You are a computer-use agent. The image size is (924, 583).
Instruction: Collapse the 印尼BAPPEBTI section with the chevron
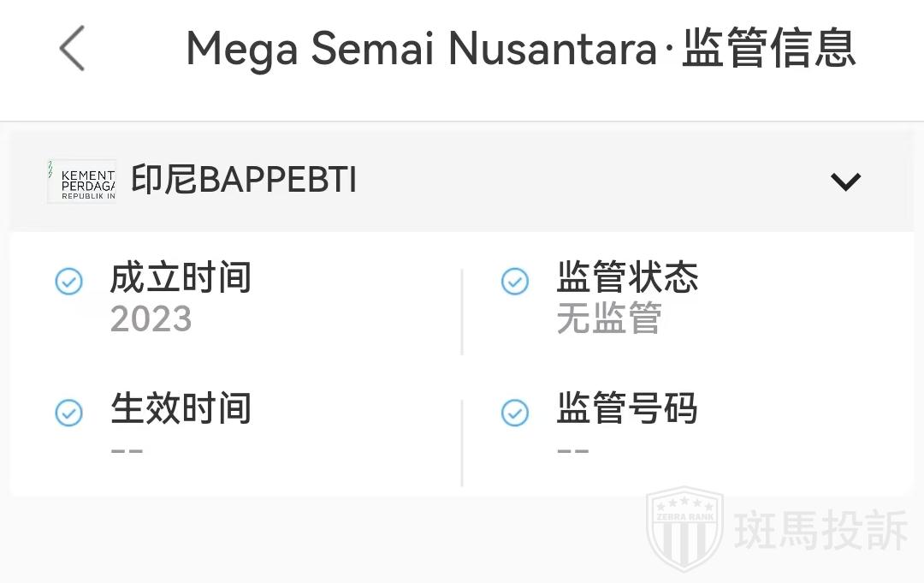(x=845, y=181)
